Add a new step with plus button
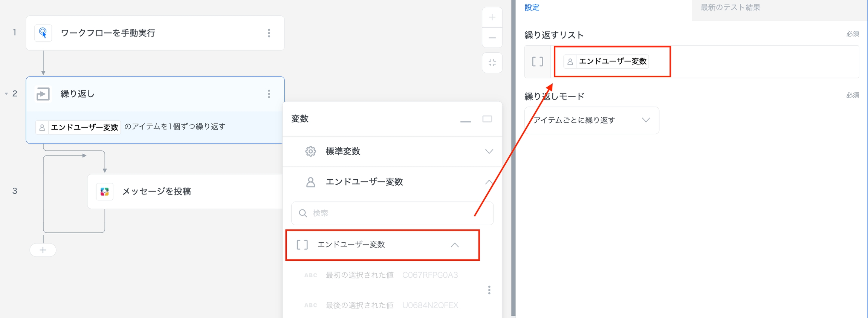The height and width of the screenshot is (318, 868). [43, 250]
